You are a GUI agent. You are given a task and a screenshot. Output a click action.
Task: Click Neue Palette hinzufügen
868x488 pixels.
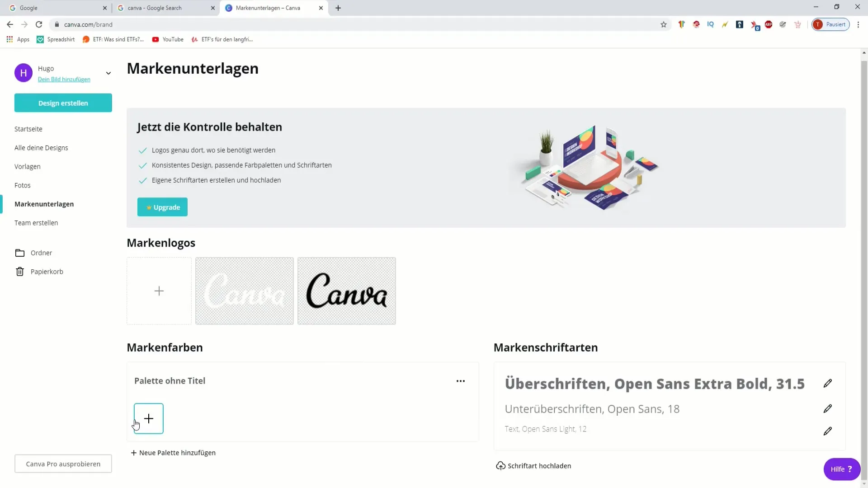(173, 453)
